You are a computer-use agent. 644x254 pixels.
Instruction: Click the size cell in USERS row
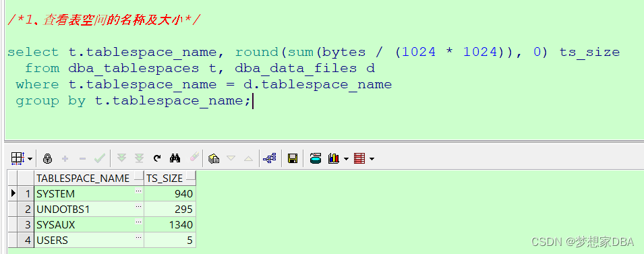tap(170, 240)
